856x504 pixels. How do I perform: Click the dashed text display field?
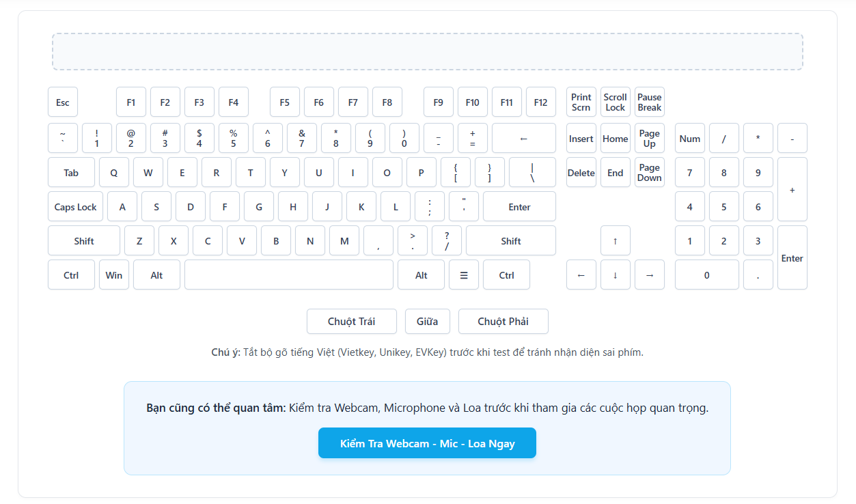click(x=428, y=51)
